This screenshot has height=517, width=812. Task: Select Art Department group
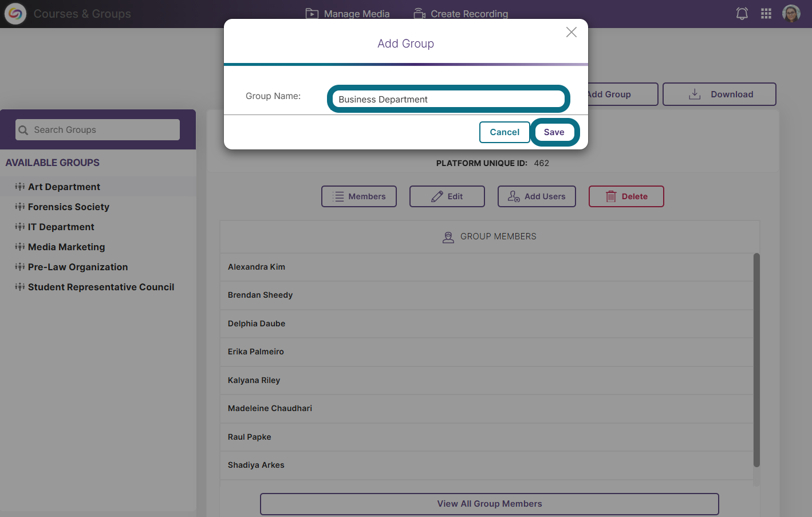pyautogui.click(x=98, y=187)
